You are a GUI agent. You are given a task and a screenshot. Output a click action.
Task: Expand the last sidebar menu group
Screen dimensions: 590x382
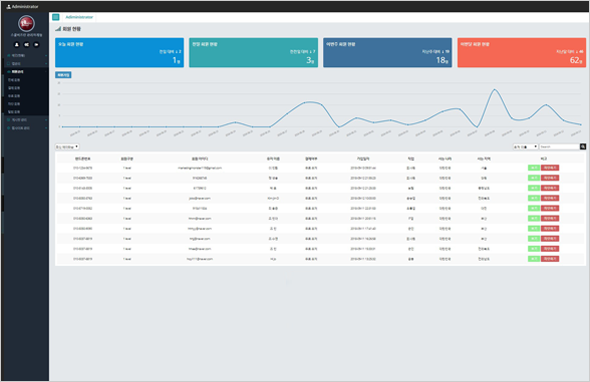tap(25, 128)
